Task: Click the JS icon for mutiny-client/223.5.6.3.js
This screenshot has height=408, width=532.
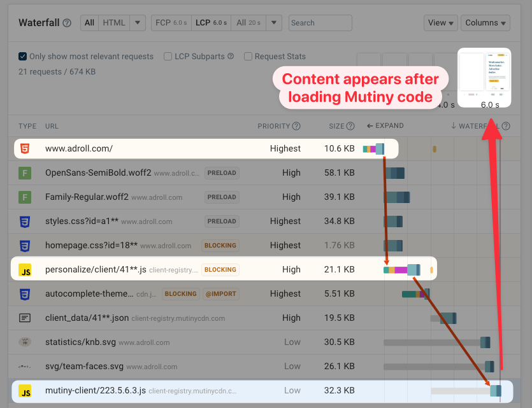Action: pos(25,390)
